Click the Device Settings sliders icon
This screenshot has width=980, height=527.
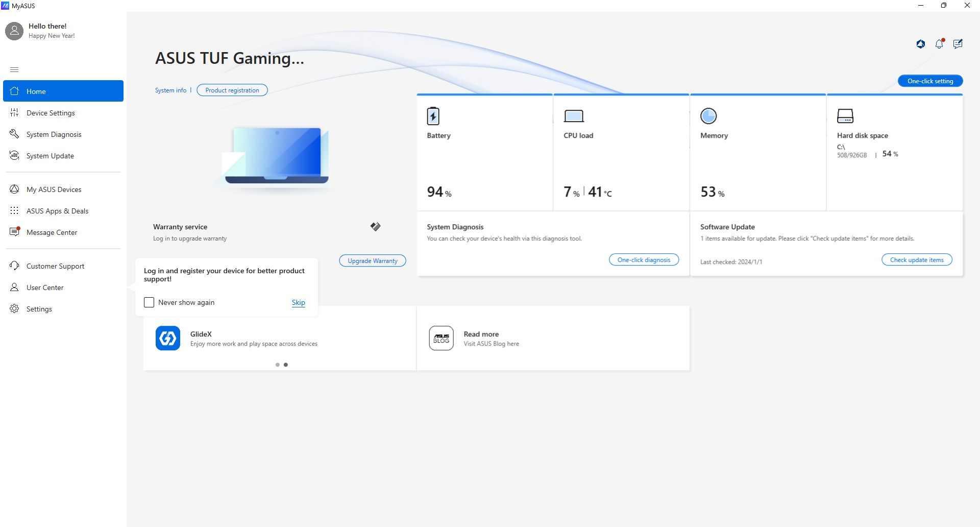14,112
